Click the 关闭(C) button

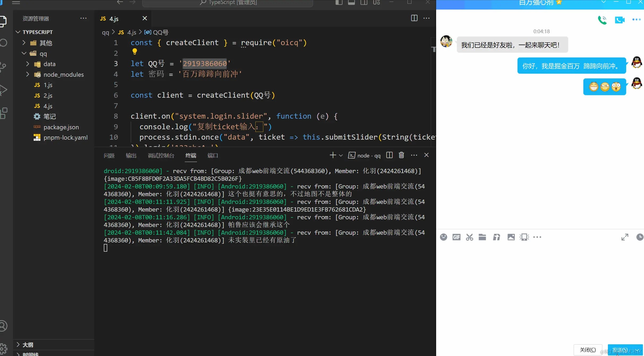pyautogui.click(x=587, y=350)
